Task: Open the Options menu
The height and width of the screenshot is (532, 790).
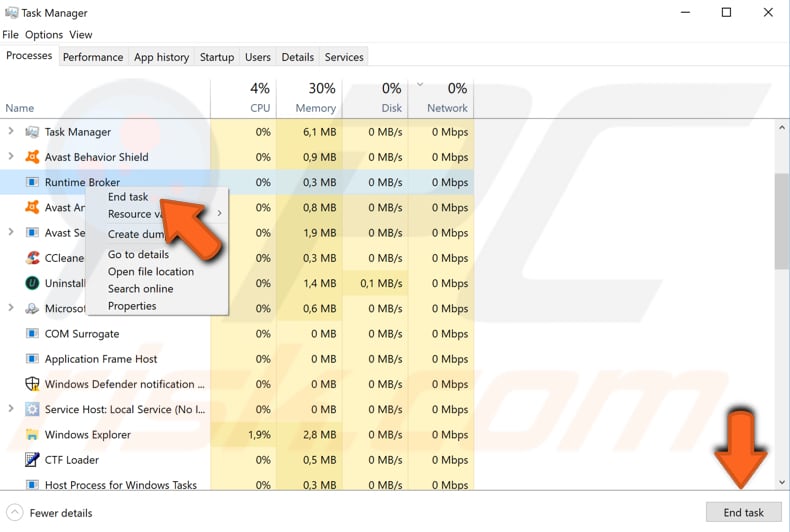Action: point(44,35)
